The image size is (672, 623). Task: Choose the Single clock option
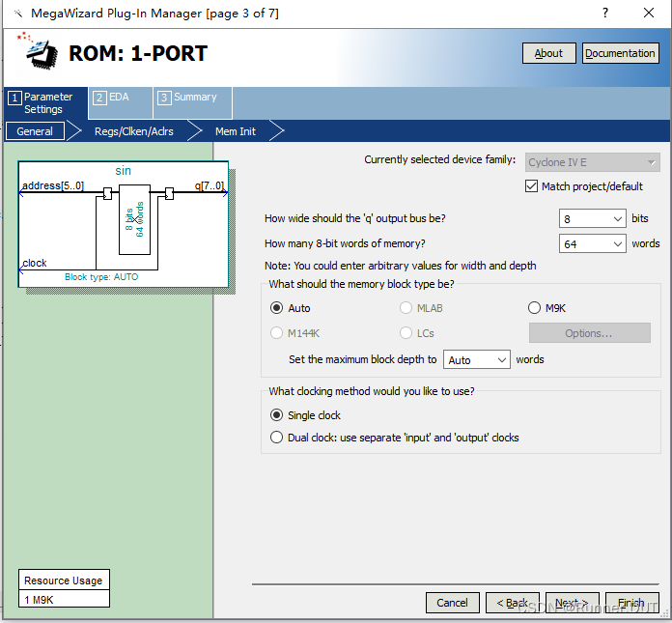click(x=276, y=415)
